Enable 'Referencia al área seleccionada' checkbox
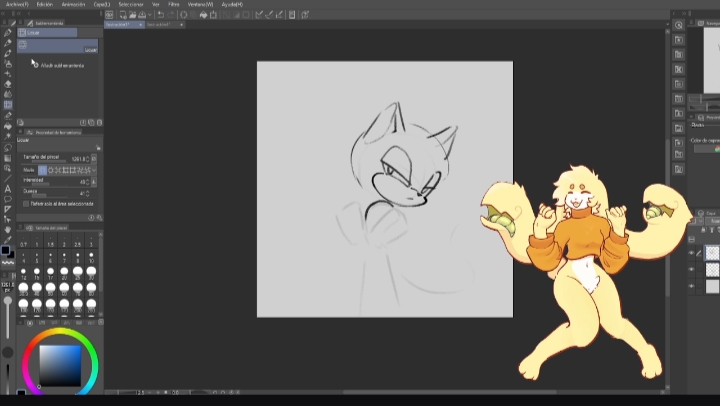The width and height of the screenshot is (720, 406). tap(26, 203)
